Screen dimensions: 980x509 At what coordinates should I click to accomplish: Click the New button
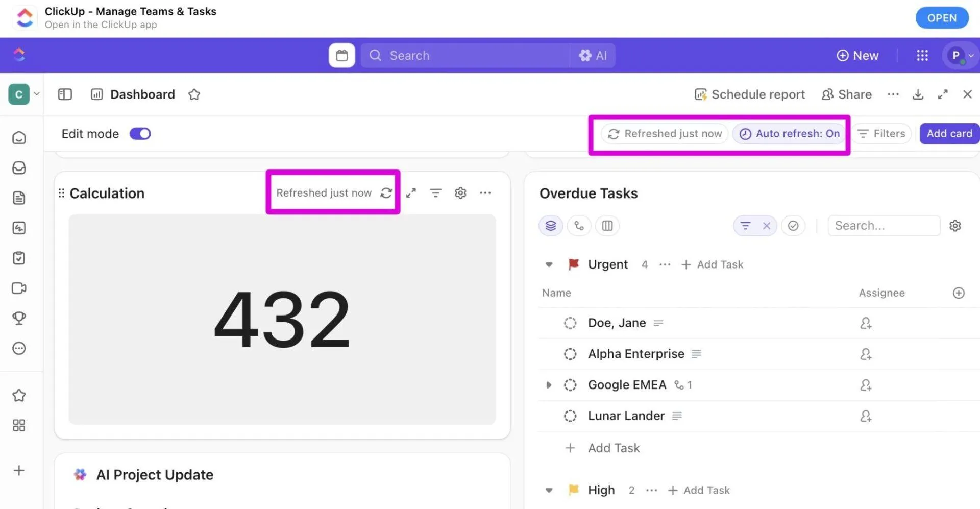(x=857, y=55)
